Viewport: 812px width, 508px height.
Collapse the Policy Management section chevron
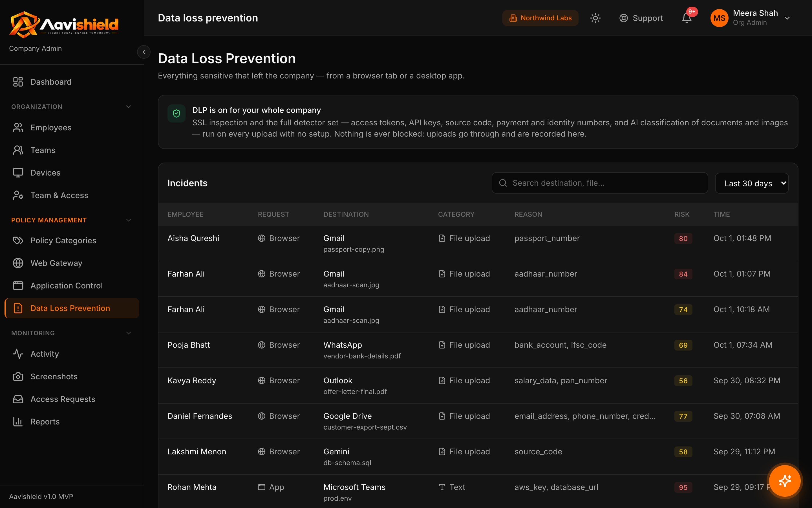point(129,220)
